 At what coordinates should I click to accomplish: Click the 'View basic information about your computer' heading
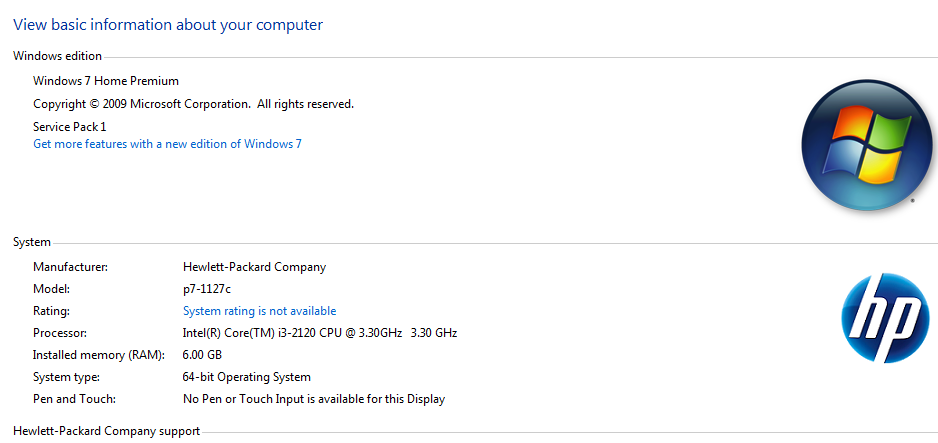click(x=168, y=25)
